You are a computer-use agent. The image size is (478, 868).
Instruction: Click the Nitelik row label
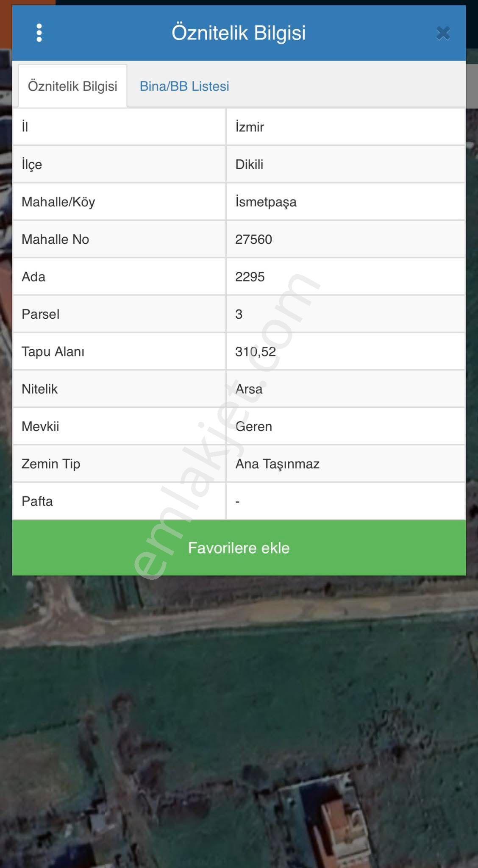(39, 389)
